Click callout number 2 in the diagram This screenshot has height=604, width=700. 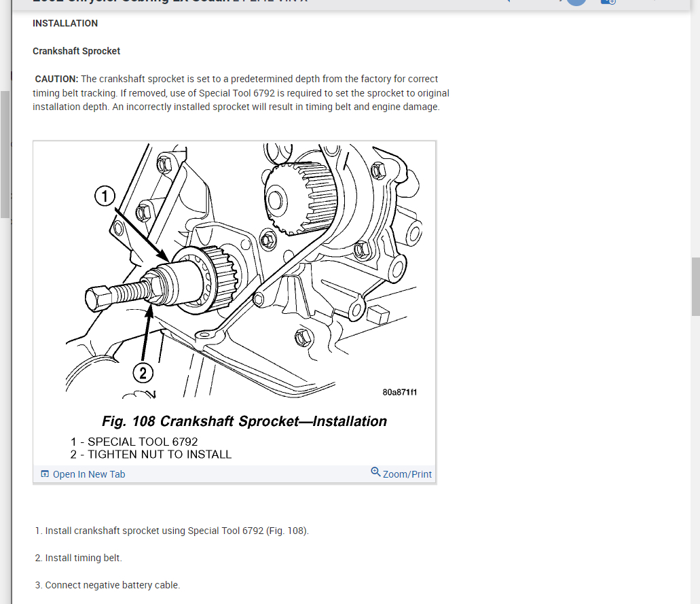(143, 373)
